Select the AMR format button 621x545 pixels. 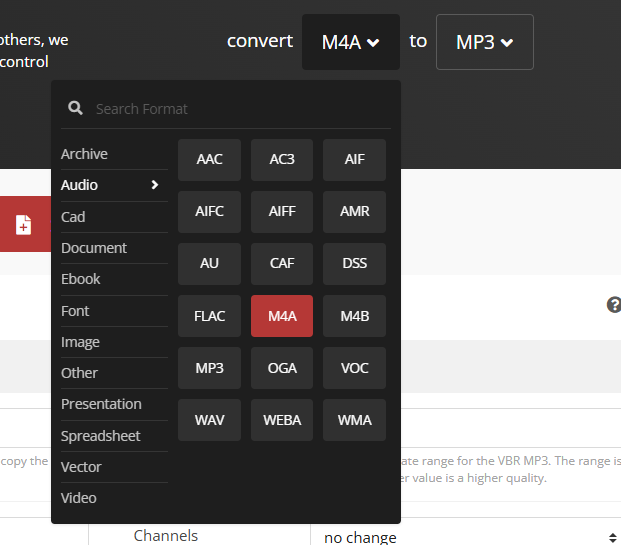[355, 212]
